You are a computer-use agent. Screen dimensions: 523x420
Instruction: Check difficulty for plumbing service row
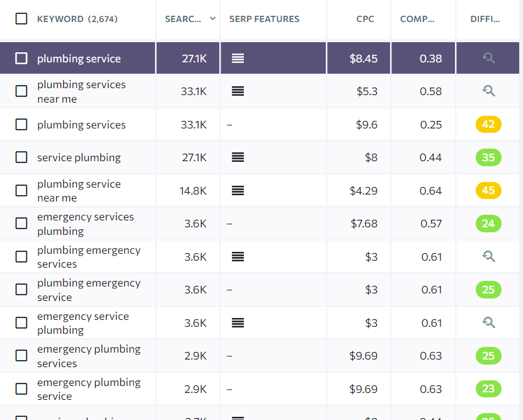488,59
